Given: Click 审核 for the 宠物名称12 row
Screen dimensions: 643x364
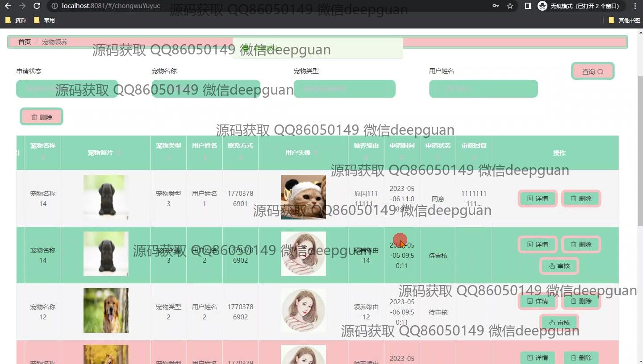Looking at the screenshot, I should (x=559, y=322).
